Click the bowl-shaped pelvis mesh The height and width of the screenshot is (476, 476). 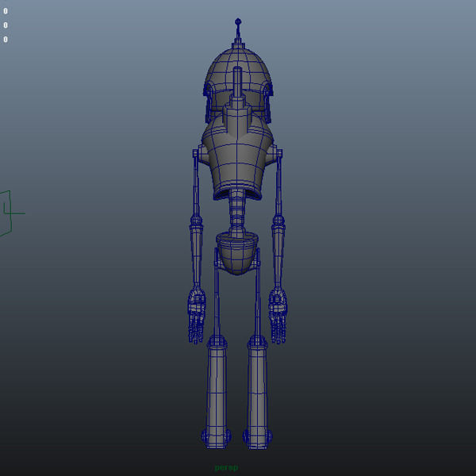pyautogui.click(x=237, y=255)
